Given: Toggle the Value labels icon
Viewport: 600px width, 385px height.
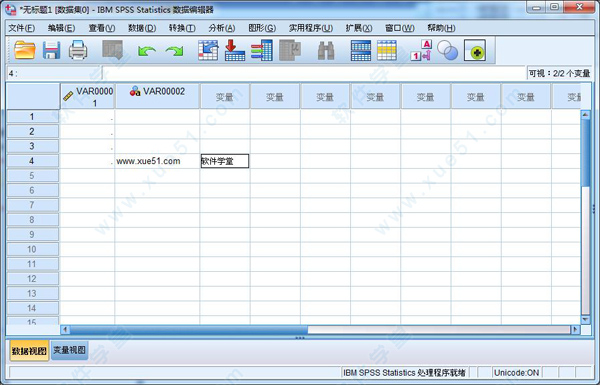Looking at the screenshot, I should (x=421, y=50).
